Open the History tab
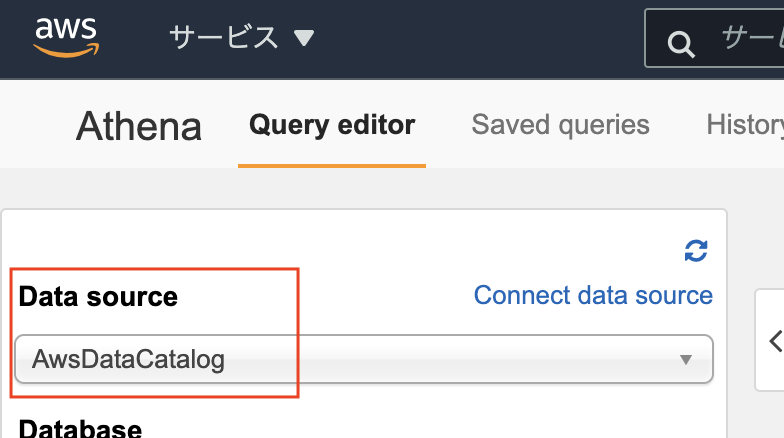784x438 pixels. click(x=744, y=124)
